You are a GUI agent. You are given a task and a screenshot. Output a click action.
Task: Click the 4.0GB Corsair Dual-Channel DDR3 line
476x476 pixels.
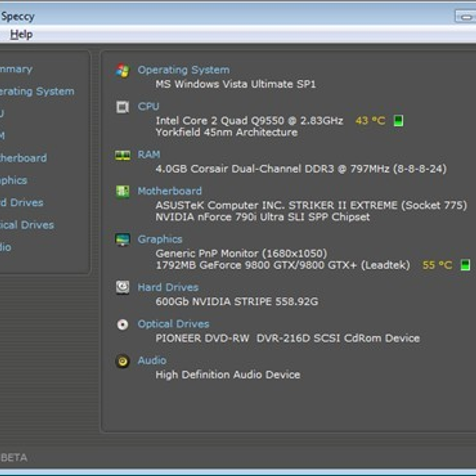coord(301,169)
